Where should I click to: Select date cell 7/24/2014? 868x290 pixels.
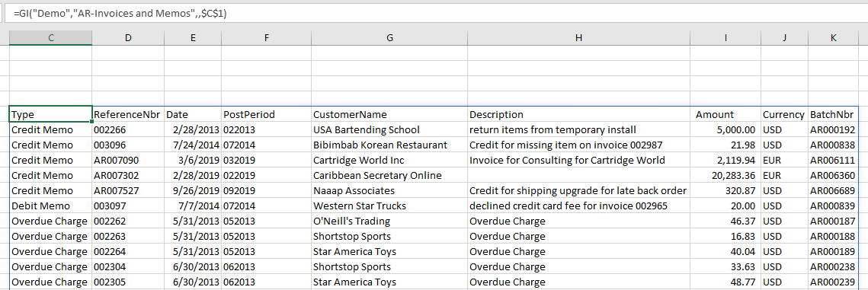[x=193, y=145]
